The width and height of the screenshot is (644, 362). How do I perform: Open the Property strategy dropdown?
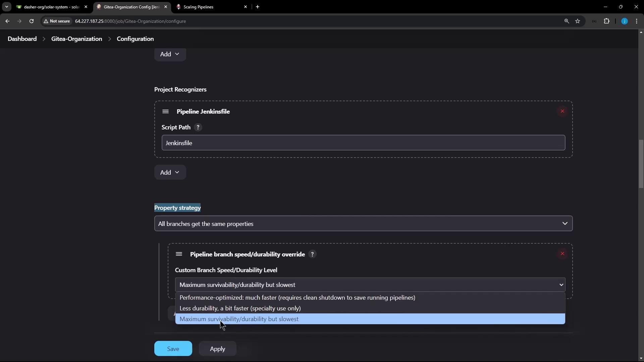(x=363, y=224)
